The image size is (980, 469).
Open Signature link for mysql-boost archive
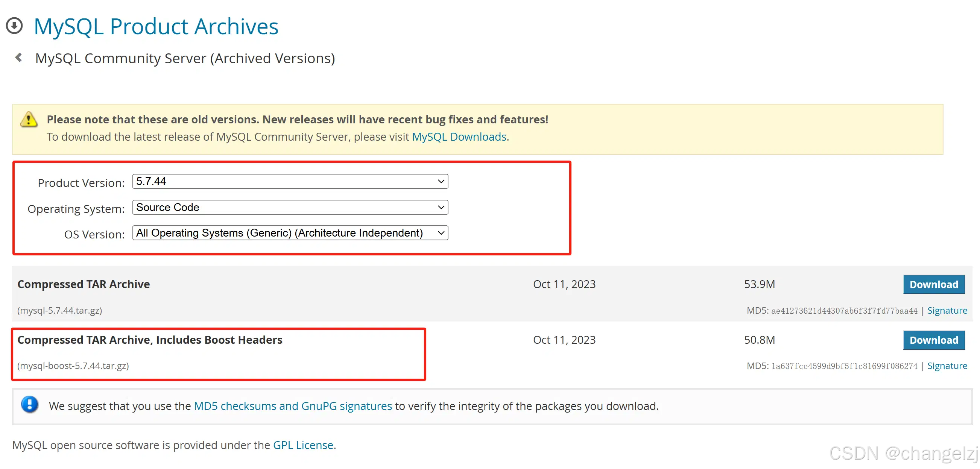[x=947, y=366]
